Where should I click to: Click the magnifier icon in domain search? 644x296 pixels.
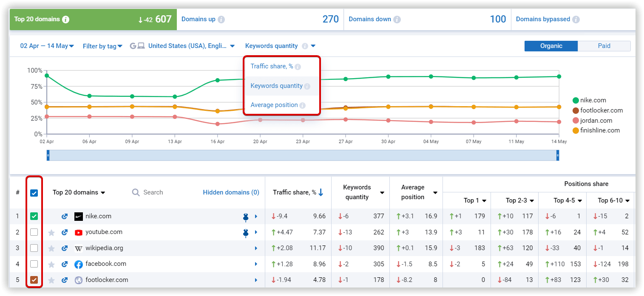click(x=136, y=192)
